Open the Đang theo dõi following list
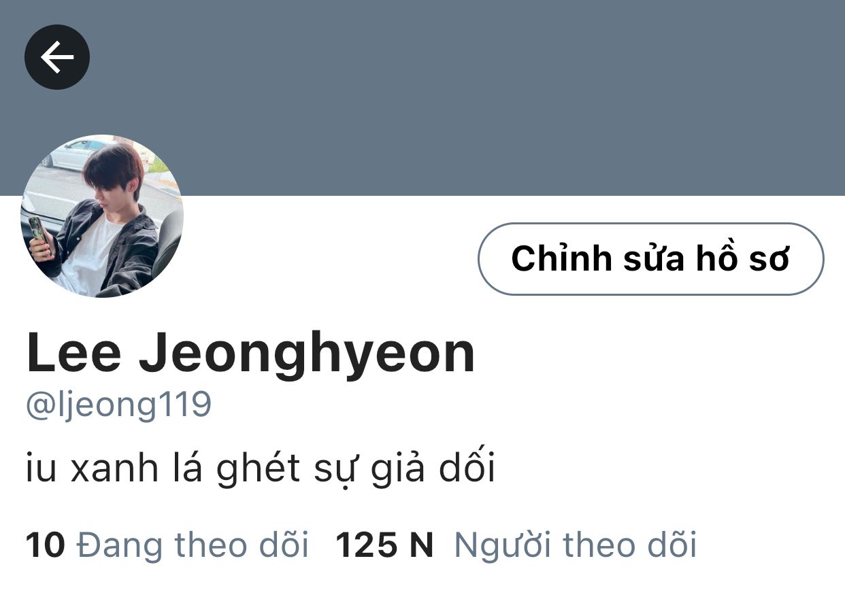845x616 pixels. [x=193, y=545]
